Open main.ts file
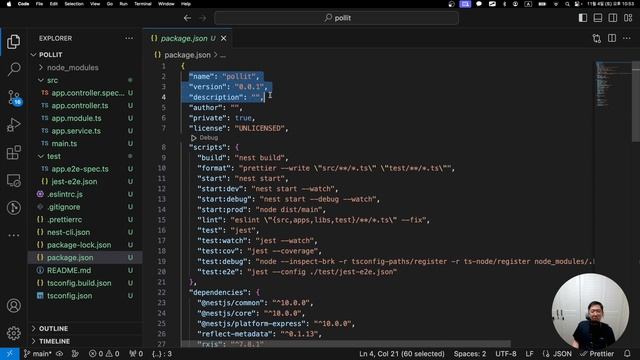This screenshot has height=360, width=640. [64, 144]
